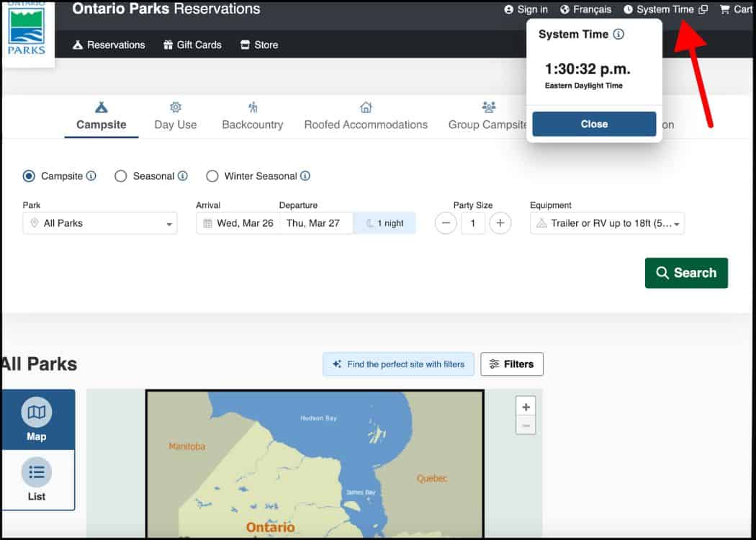The image size is (756, 540).
Task: Open the Reservations menu item
Action: 109,45
